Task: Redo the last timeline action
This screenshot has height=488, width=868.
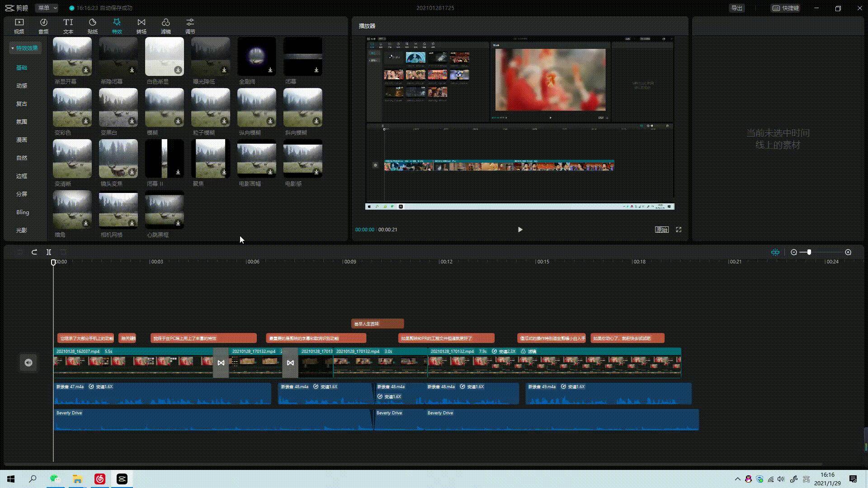Action: tap(34, 252)
